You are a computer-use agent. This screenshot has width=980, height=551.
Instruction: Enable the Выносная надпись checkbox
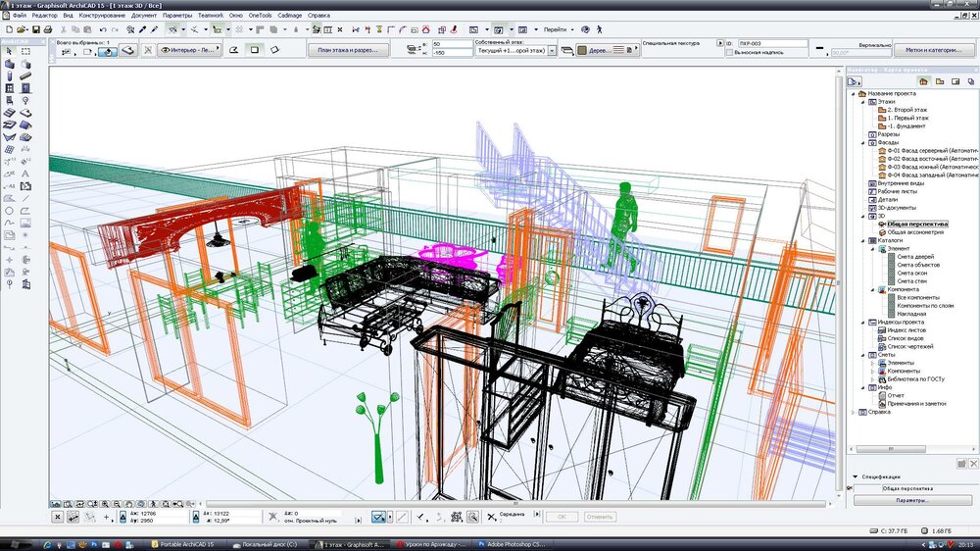729,53
